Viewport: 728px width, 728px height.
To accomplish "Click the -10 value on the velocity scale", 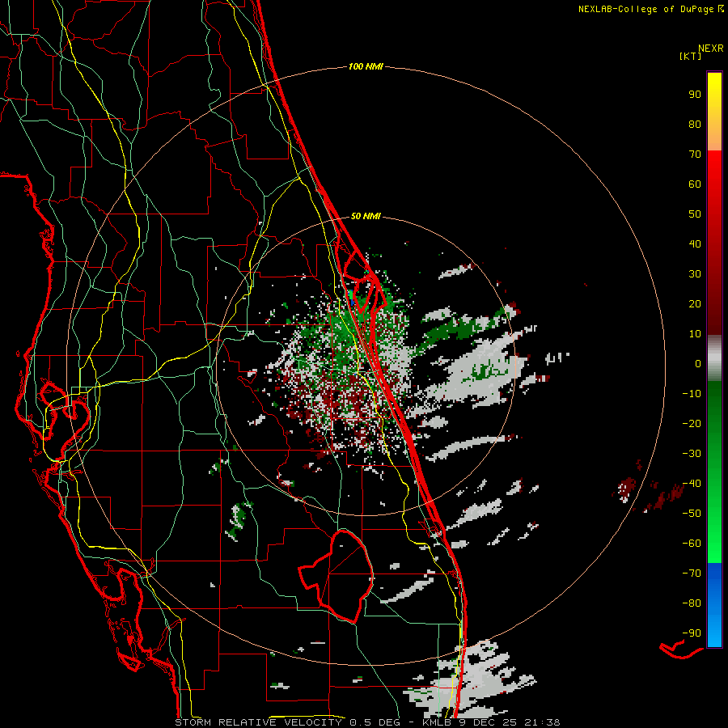I will [692, 394].
